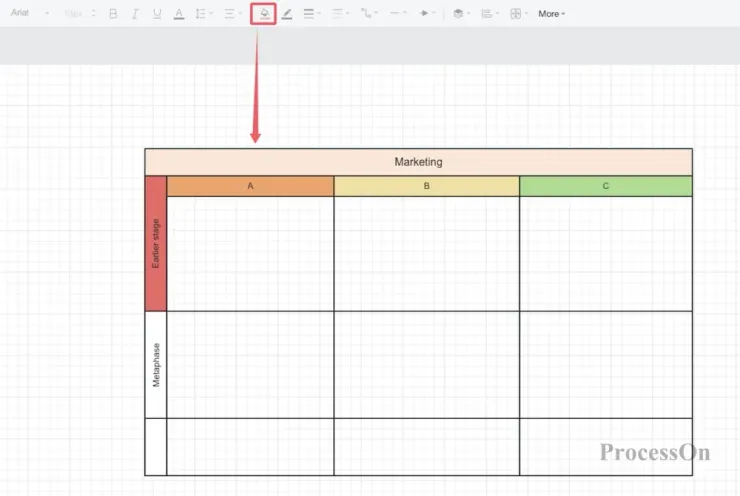Open the line width dropdown
Image resolution: width=740 pixels, height=496 pixels.
(x=312, y=14)
